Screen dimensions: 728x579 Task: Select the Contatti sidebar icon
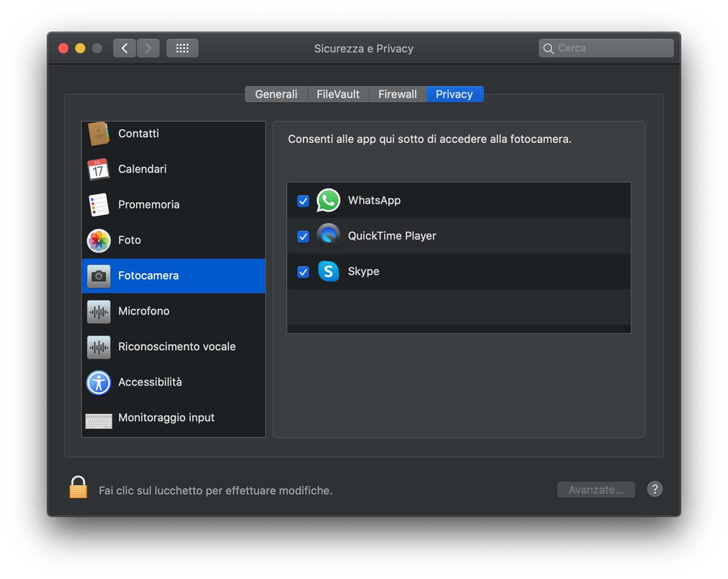pos(98,134)
